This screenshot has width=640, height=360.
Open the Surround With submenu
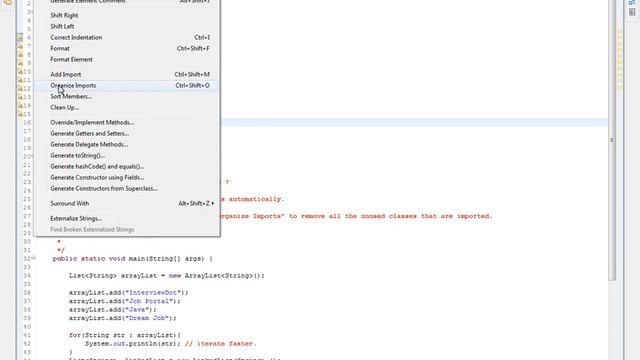pyautogui.click(x=127, y=203)
